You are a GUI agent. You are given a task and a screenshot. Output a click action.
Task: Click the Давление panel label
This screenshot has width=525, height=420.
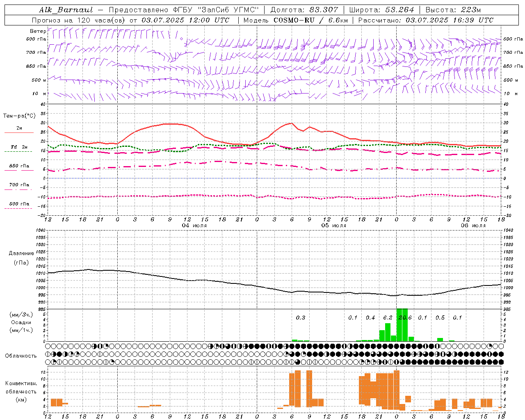(21, 253)
